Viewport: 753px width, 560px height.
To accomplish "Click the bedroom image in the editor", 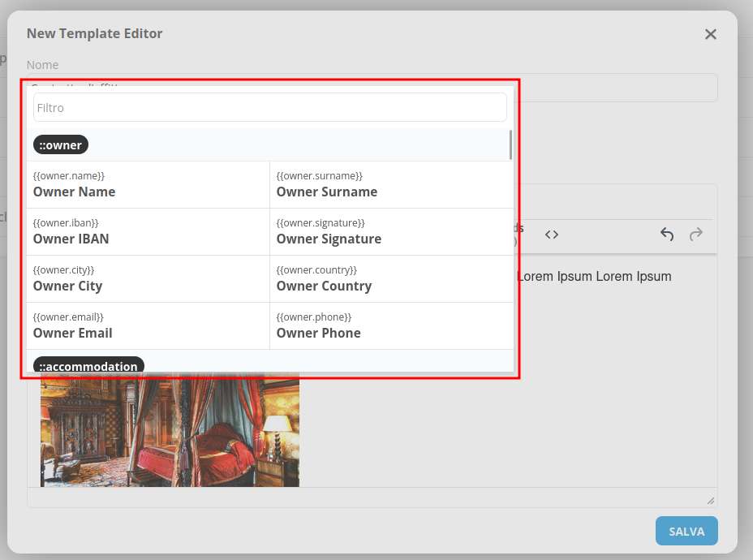I will click(x=170, y=432).
